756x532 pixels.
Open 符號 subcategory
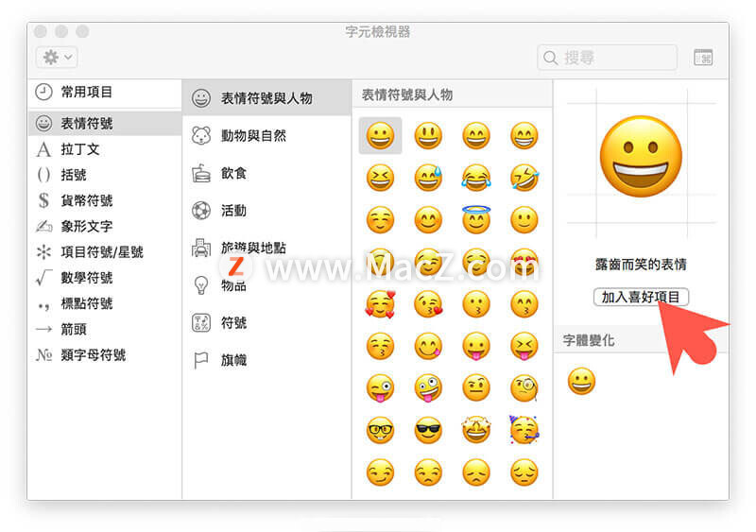[x=266, y=322]
